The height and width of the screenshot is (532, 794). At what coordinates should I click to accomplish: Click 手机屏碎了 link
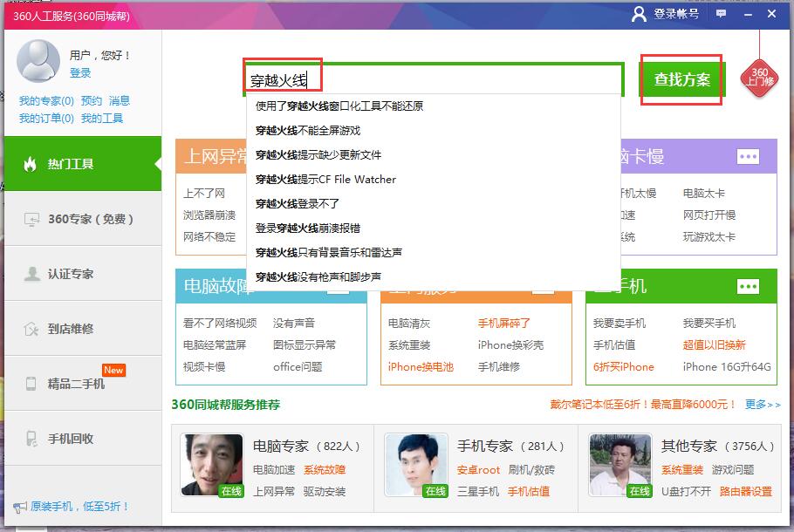[503, 323]
